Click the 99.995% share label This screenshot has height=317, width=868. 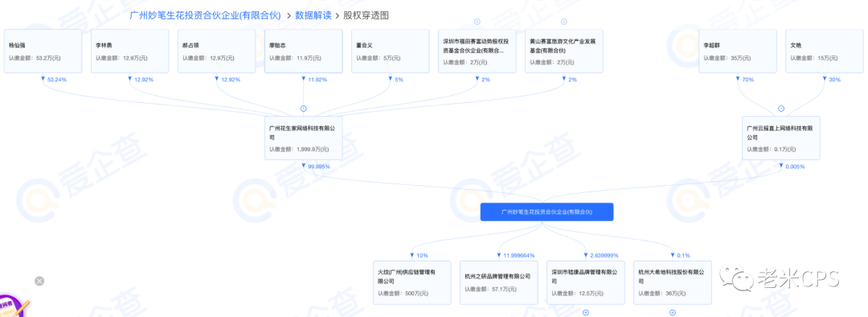tap(319, 167)
